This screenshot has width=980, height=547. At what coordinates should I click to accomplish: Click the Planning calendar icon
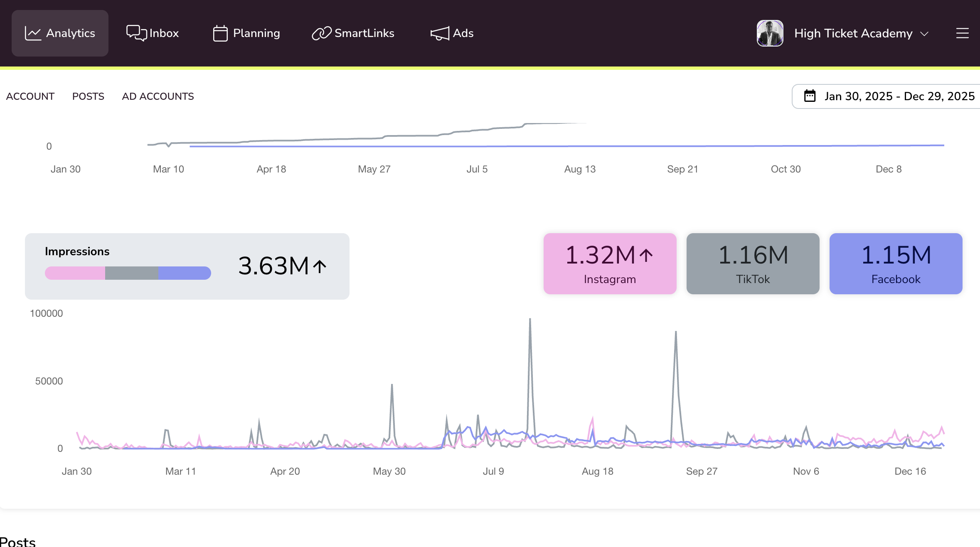click(220, 33)
